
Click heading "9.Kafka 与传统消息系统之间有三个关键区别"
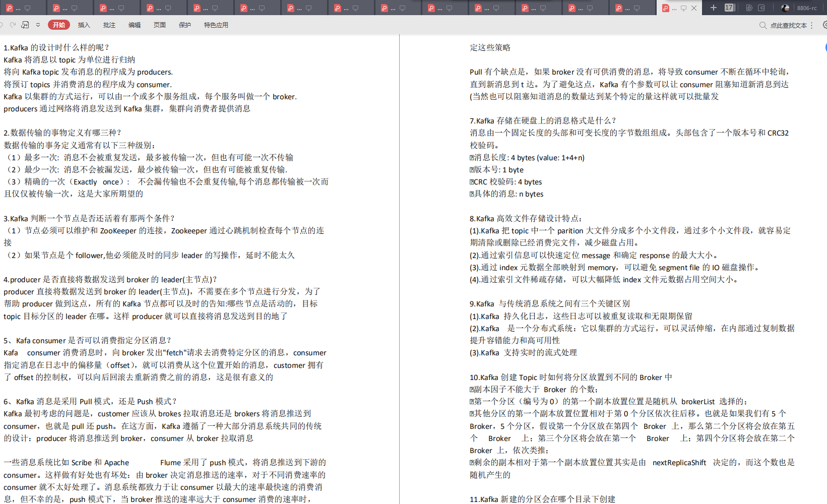550,303
